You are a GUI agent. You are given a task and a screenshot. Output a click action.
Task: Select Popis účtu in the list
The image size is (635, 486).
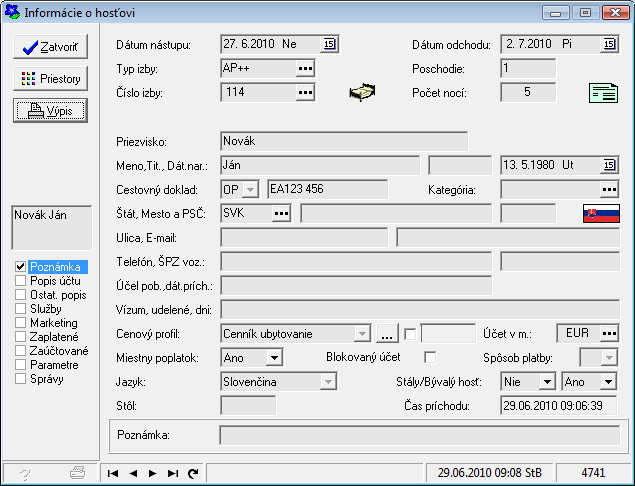pos(57,281)
